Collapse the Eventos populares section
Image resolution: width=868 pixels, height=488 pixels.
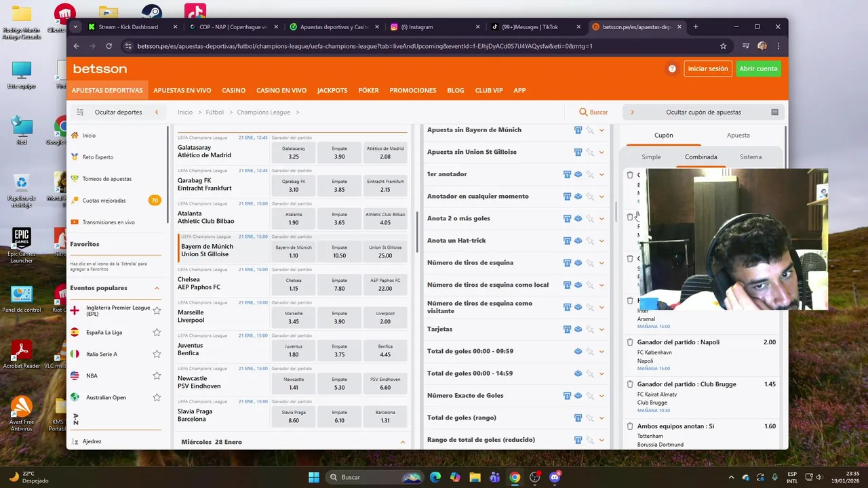point(157,288)
